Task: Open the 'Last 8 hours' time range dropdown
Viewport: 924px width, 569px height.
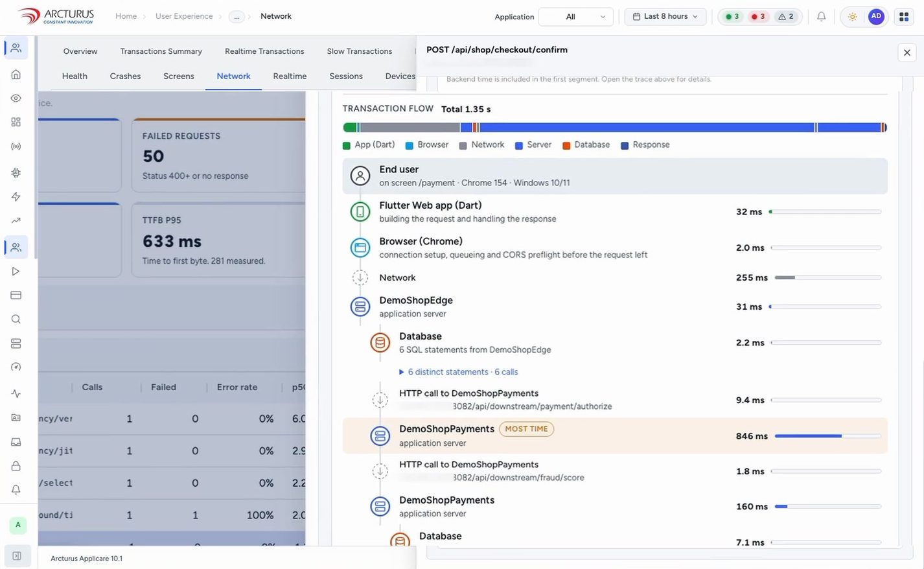Action: (665, 17)
